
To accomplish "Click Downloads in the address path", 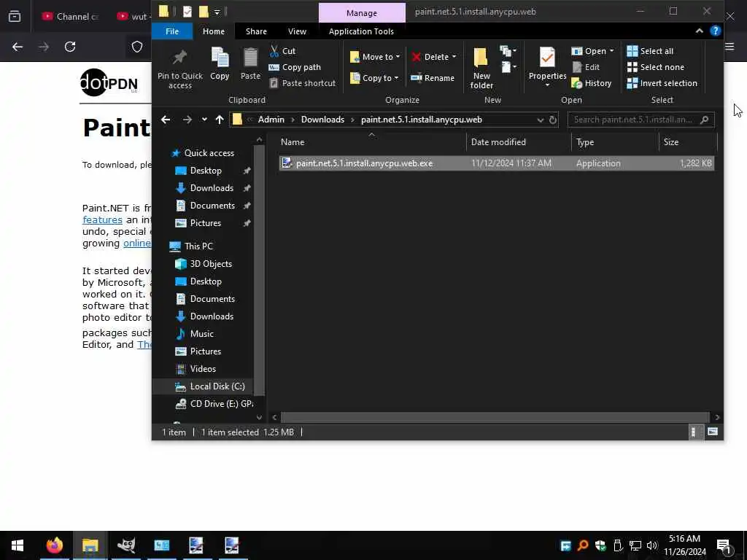I will (x=322, y=120).
